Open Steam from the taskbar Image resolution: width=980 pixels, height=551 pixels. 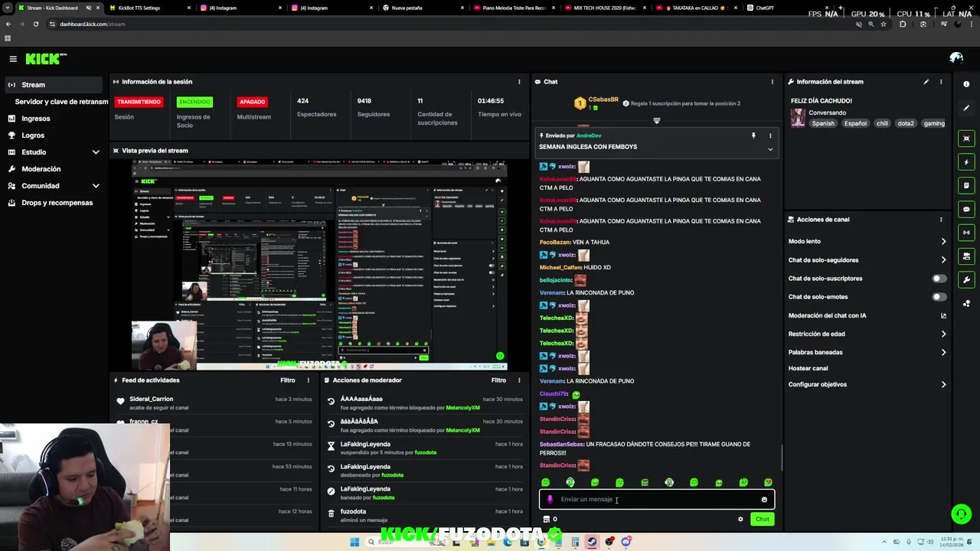[x=592, y=542]
